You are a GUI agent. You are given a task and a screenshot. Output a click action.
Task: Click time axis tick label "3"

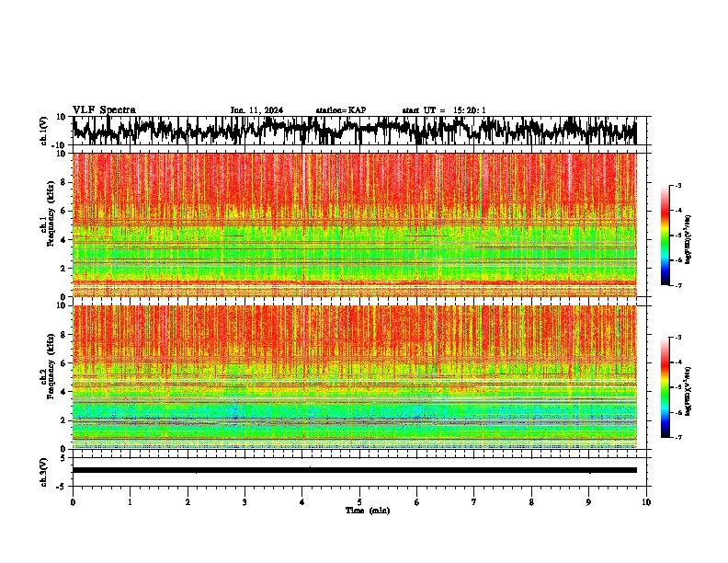(245, 502)
